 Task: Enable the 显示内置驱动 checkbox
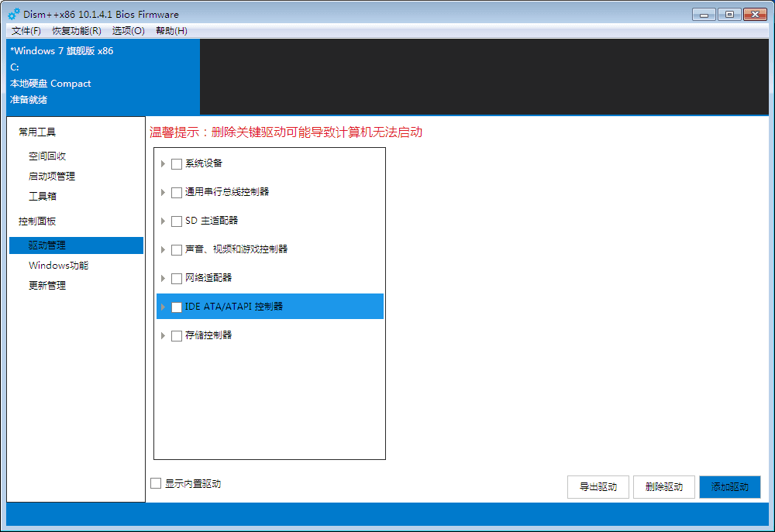[x=156, y=483]
